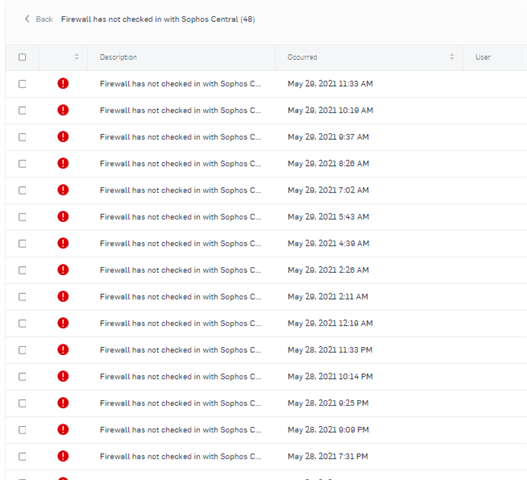Click red alert icon for 9:25 PM row

click(63, 403)
